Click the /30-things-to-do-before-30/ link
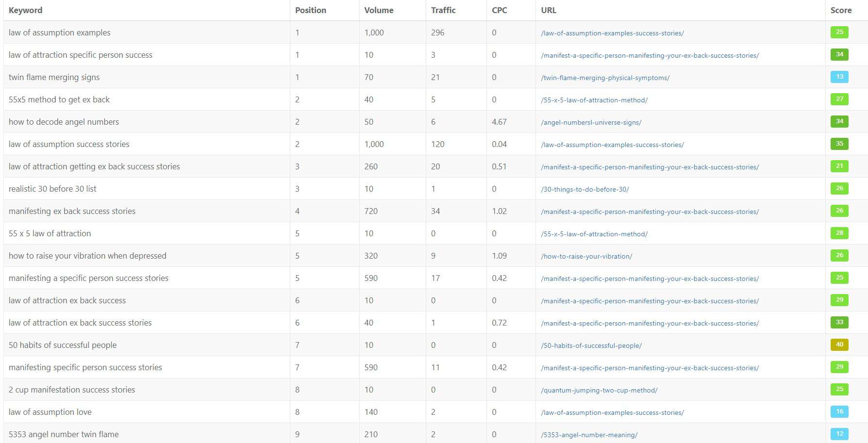The width and height of the screenshot is (868, 443). click(584, 189)
